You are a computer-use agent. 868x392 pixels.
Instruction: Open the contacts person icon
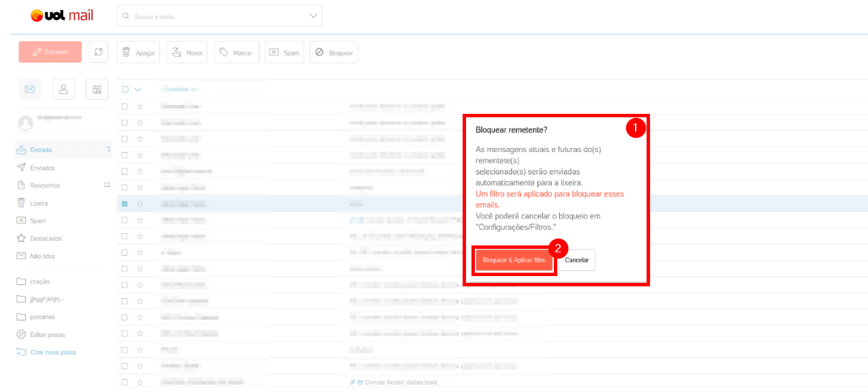coord(63,89)
